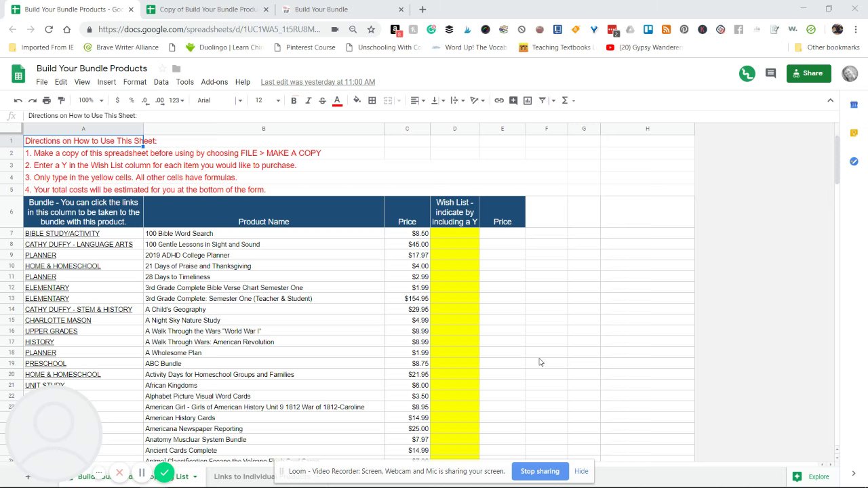Open Keep in the side panel

click(x=854, y=133)
